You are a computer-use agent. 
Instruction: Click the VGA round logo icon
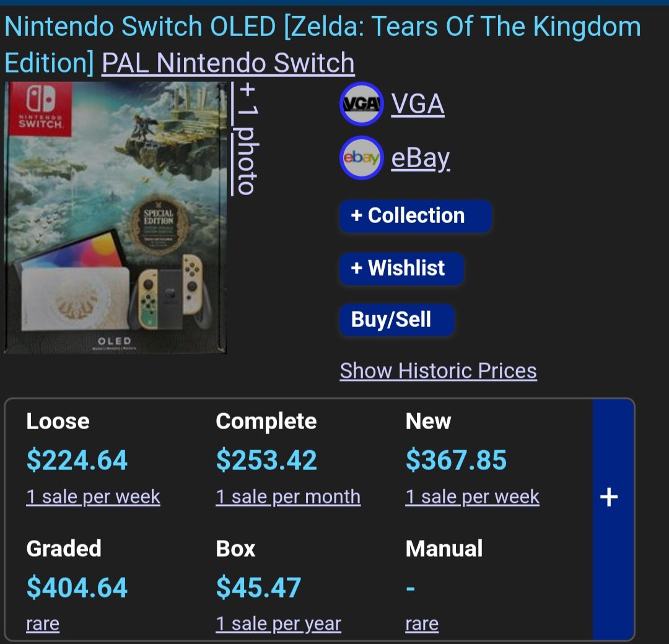coord(361,103)
